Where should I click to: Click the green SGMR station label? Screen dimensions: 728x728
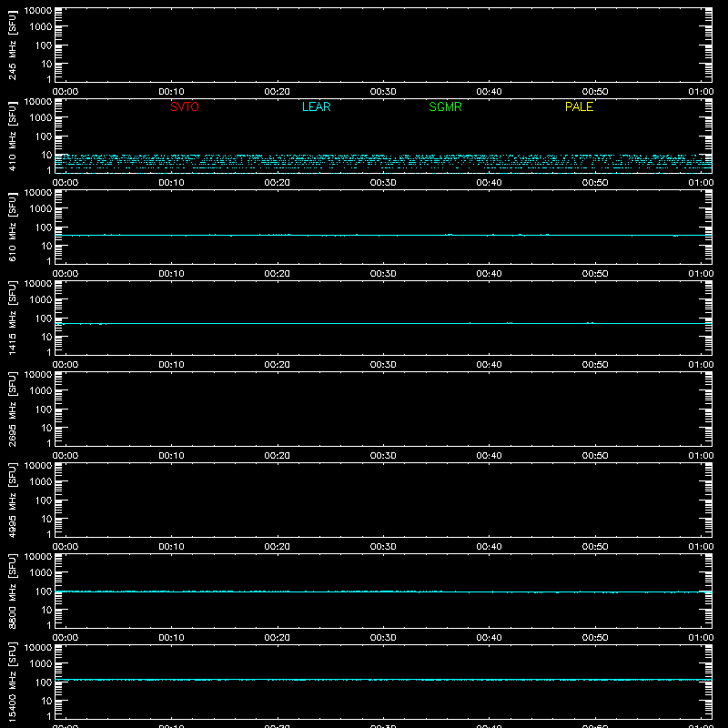tap(445, 106)
